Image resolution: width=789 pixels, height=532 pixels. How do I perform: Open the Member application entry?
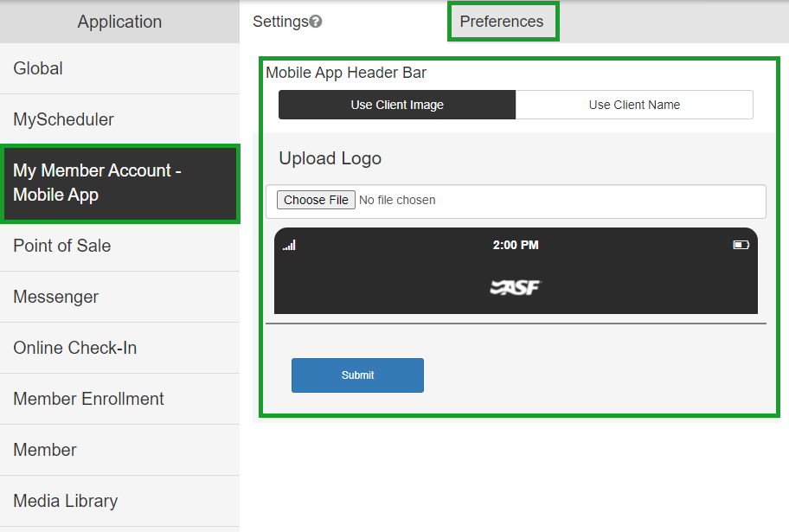click(119, 450)
